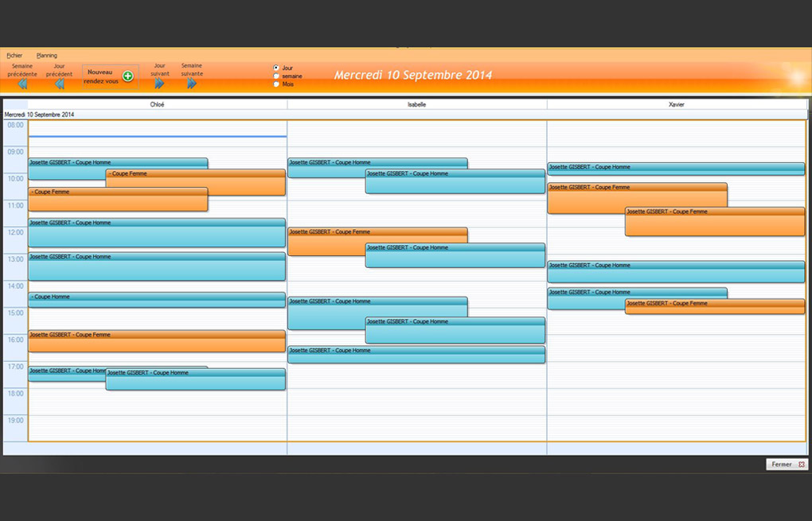Viewport: 812px width, 521px height.
Task: Click Xavier's 13:00 blue Coupe Homme appointment
Action: pyautogui.click(x=675, y=273)
